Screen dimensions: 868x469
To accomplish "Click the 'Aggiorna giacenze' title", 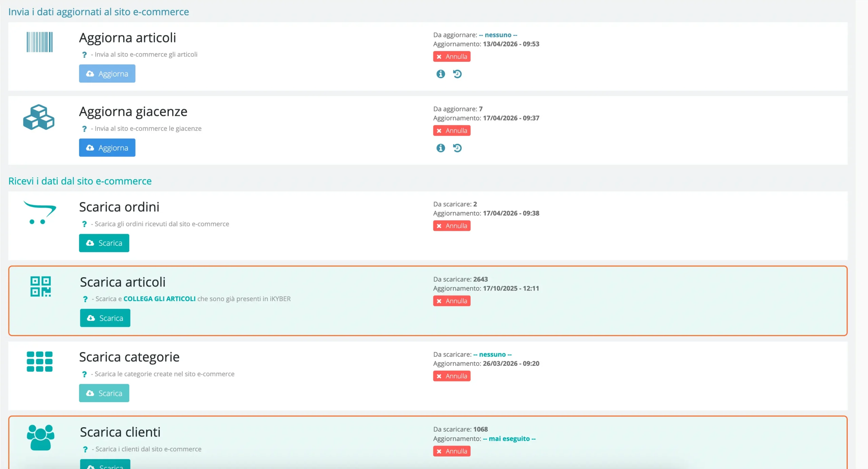I will (x=133, y=112).
